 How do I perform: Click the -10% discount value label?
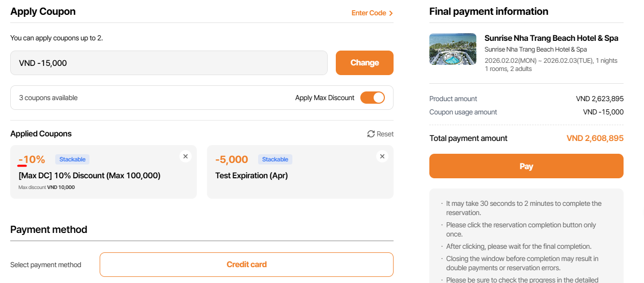click(x=32, y=159)
